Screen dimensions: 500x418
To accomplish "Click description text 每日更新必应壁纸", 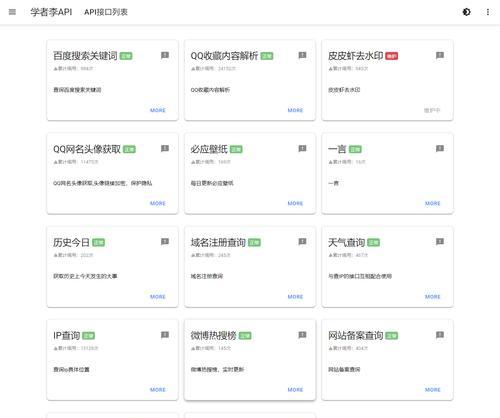I will coord(212,183).
